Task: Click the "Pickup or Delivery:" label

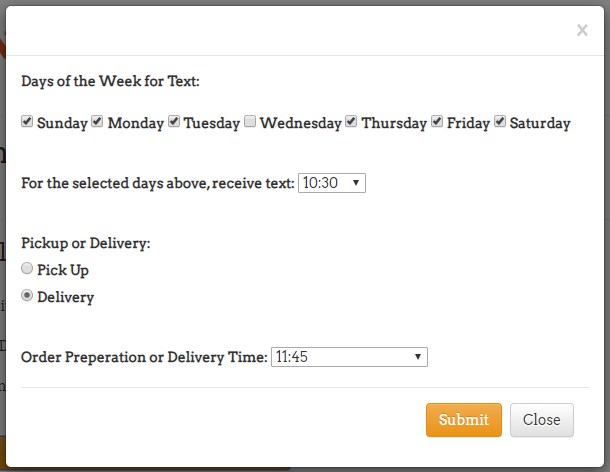Action: point(85,243)
